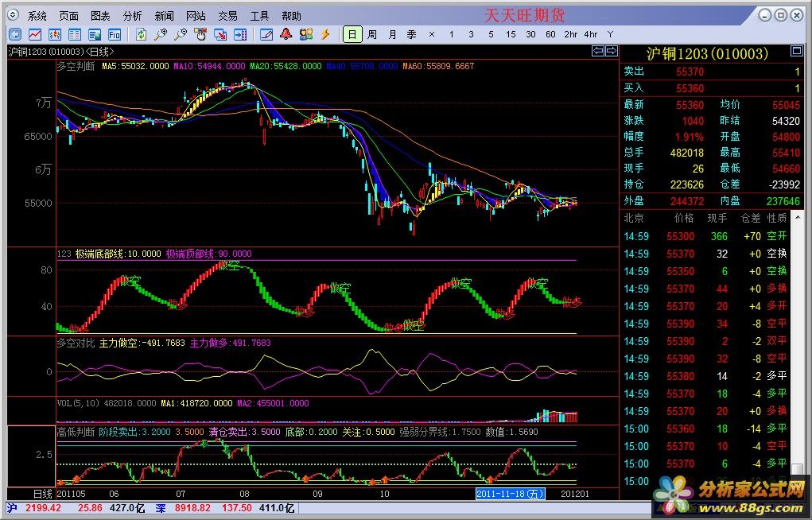Click the 深 index value 8918.82
The height and width of the screenshot is (520, 812).
[x=192, y=508]
